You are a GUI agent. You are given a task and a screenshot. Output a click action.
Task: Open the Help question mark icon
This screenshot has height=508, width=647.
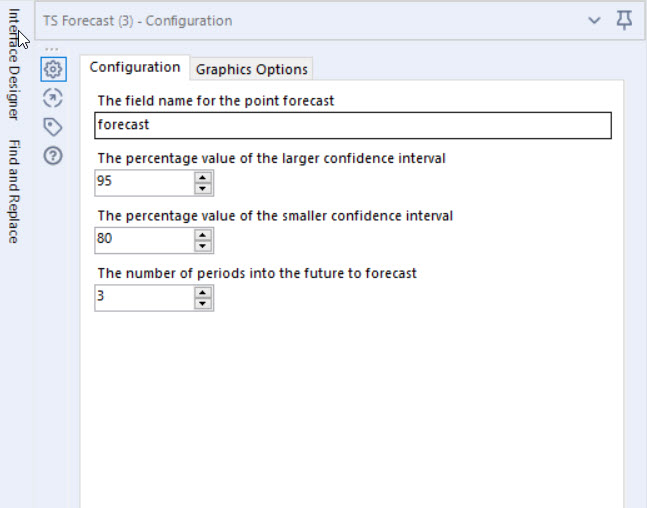tap(53, 156)
